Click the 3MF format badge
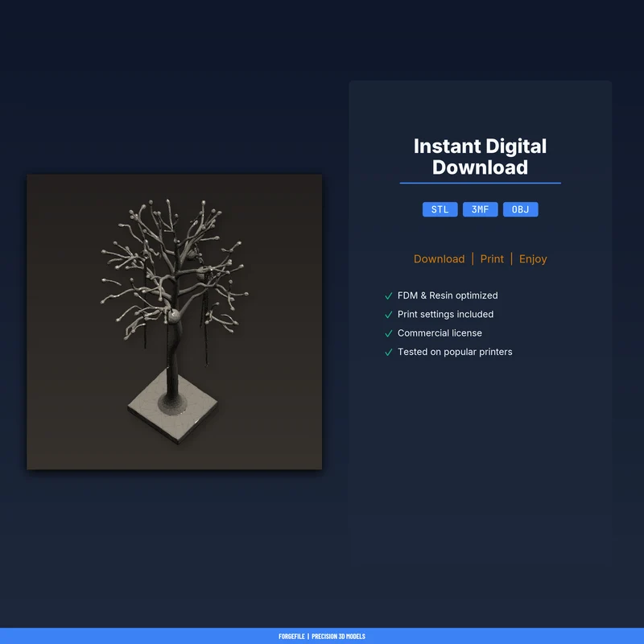Screen dimensions: 644x644 [480, 209]
